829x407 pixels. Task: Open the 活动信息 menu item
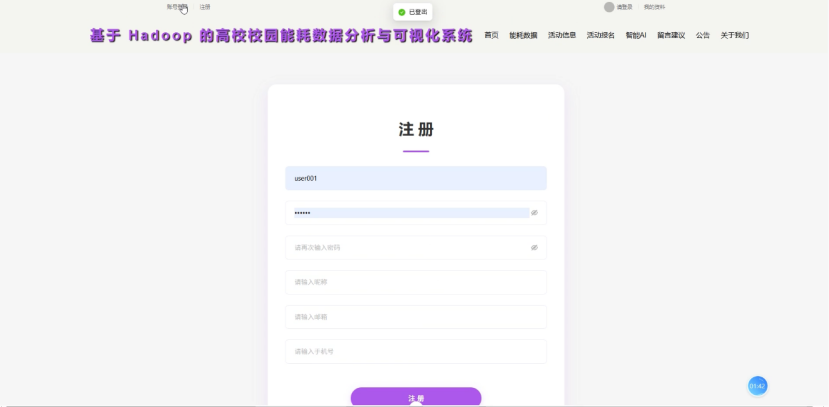[x=562, y=35]
